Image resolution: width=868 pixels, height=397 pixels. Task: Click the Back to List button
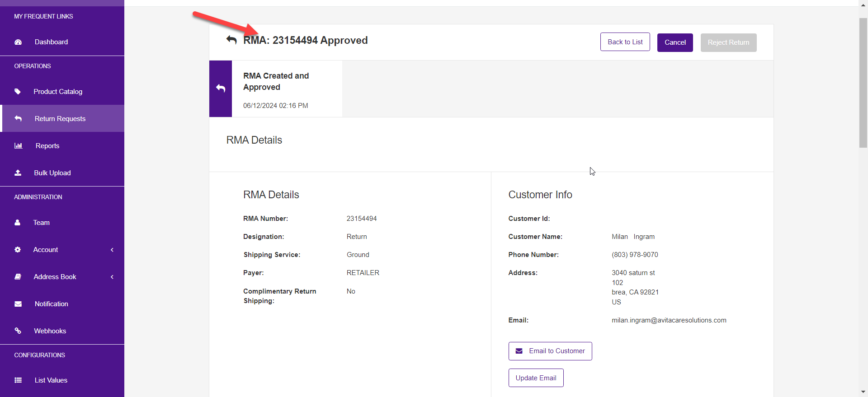click(625, 42)
